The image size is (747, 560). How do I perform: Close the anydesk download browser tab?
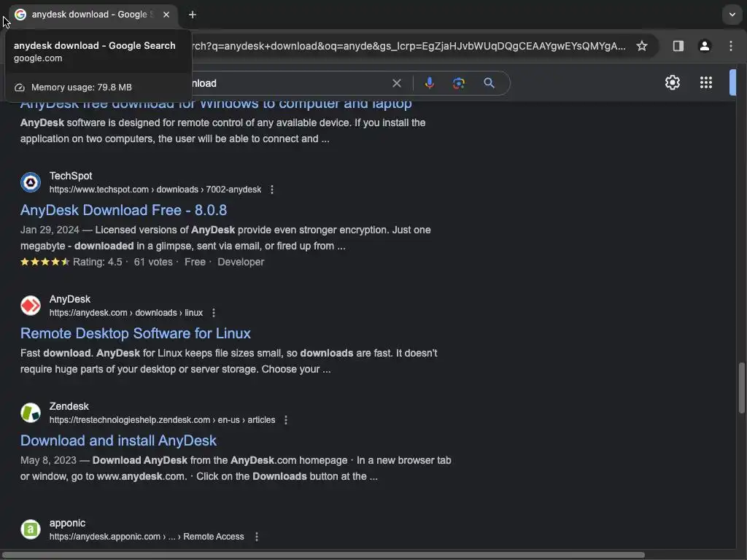pyautogui.click(x=166, y=15)
